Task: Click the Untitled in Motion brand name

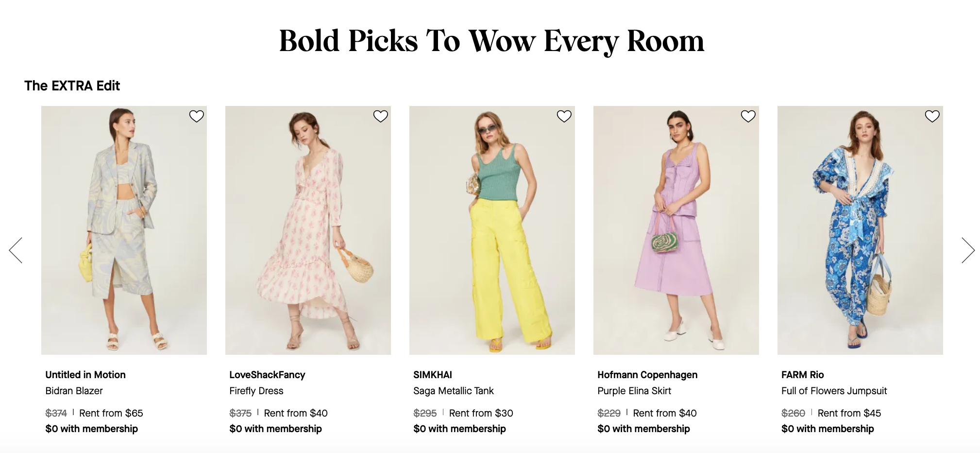Action: (x=85, y=375)
